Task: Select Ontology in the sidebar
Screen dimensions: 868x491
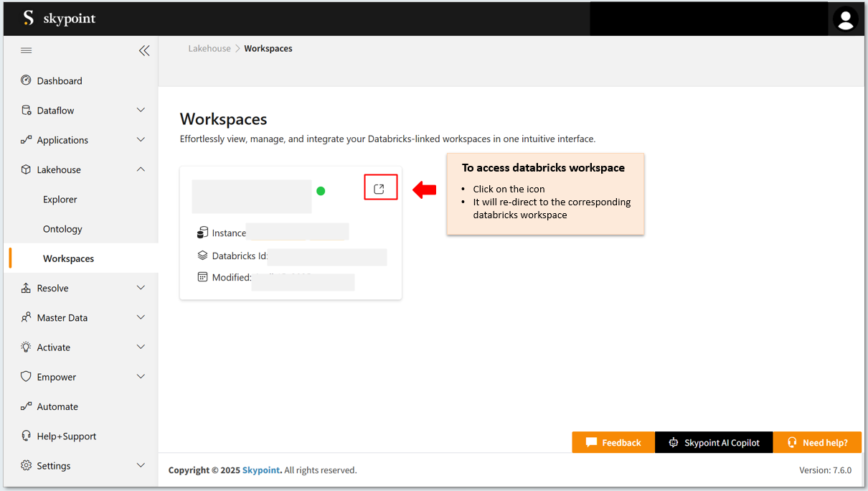Action: point(62,229)
